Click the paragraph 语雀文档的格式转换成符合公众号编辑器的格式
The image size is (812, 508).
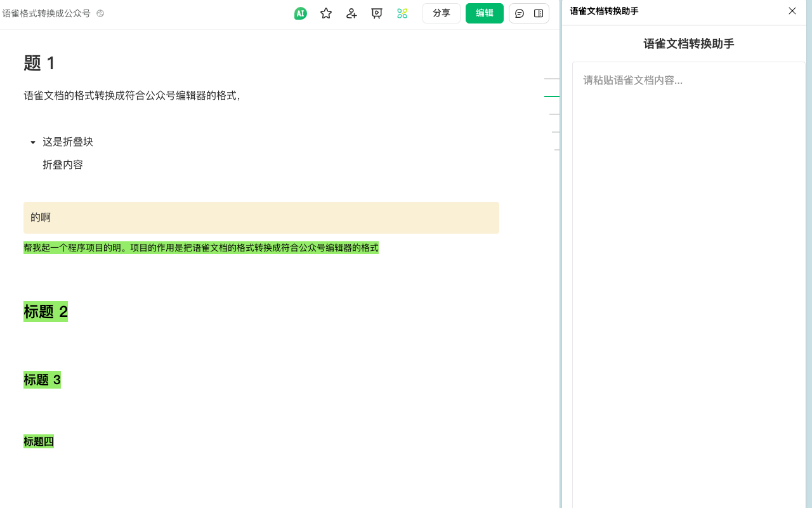point(132,95)
